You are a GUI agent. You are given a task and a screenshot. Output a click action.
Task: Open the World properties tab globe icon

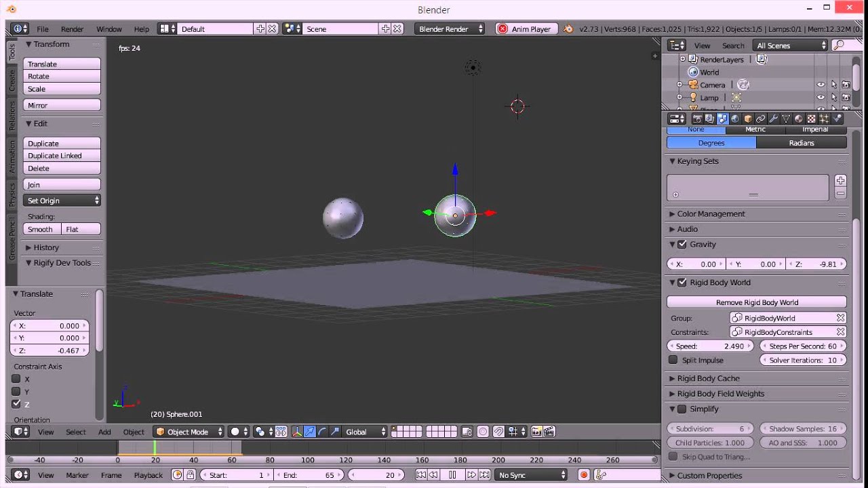pos(735,119)
